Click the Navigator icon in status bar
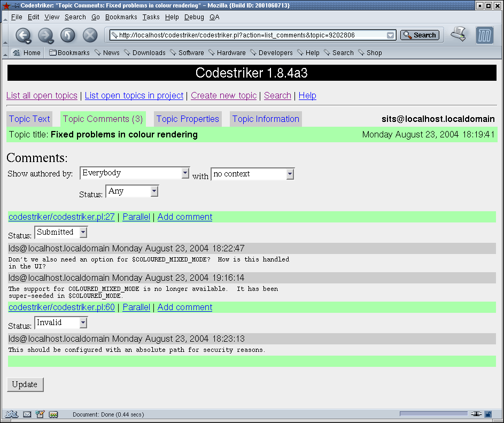This screenshot has height=423, width=504. click(x=11, y=414)
